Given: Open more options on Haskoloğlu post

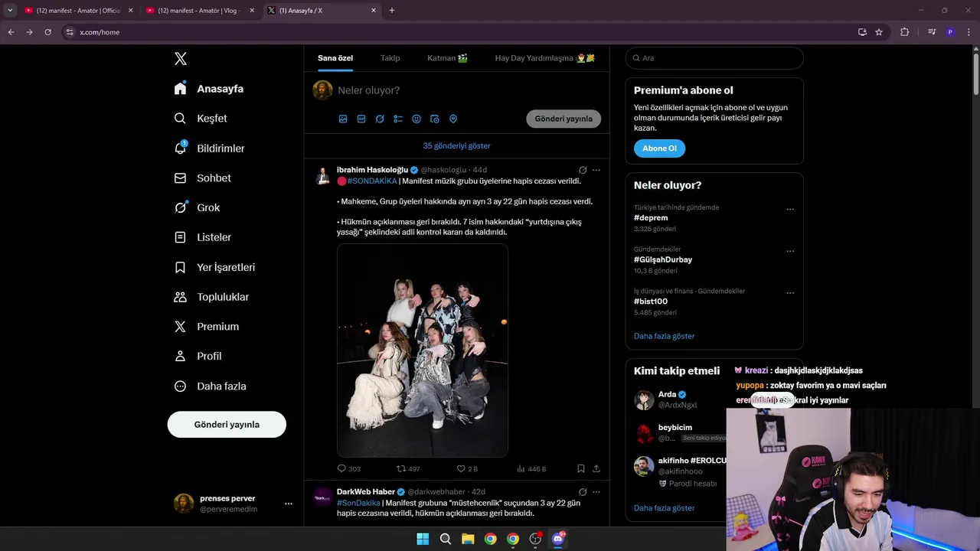Looking at the screenshot, I should [596, 170].
